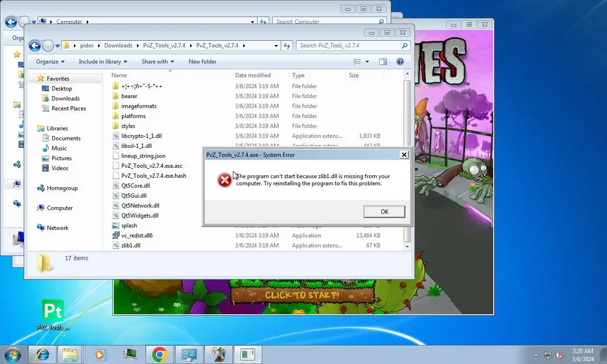The image size is (607, 364).
Task: Click search magnifier icon in PvZ_Tools window
Action: click(x=405, y=45)
